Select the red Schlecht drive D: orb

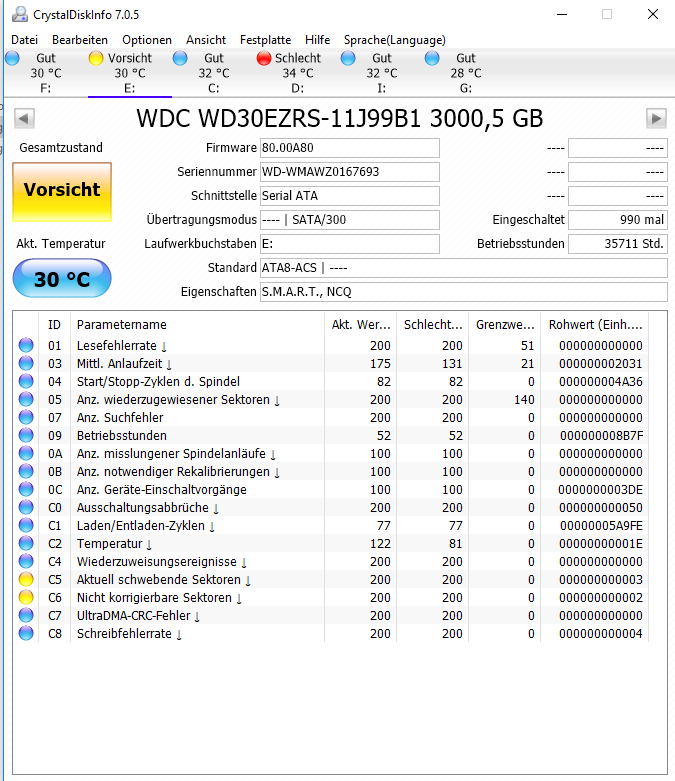[264, 58]
